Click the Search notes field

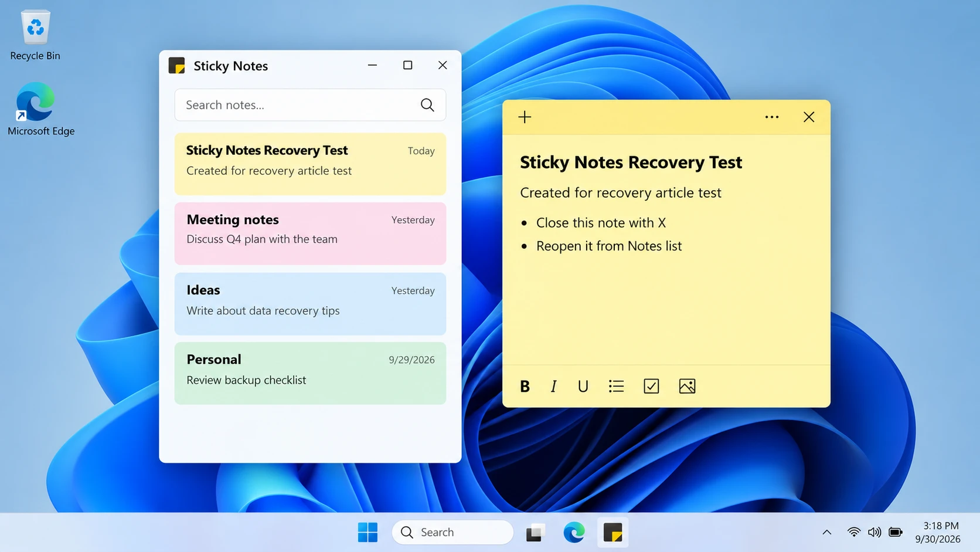[310, 105]
